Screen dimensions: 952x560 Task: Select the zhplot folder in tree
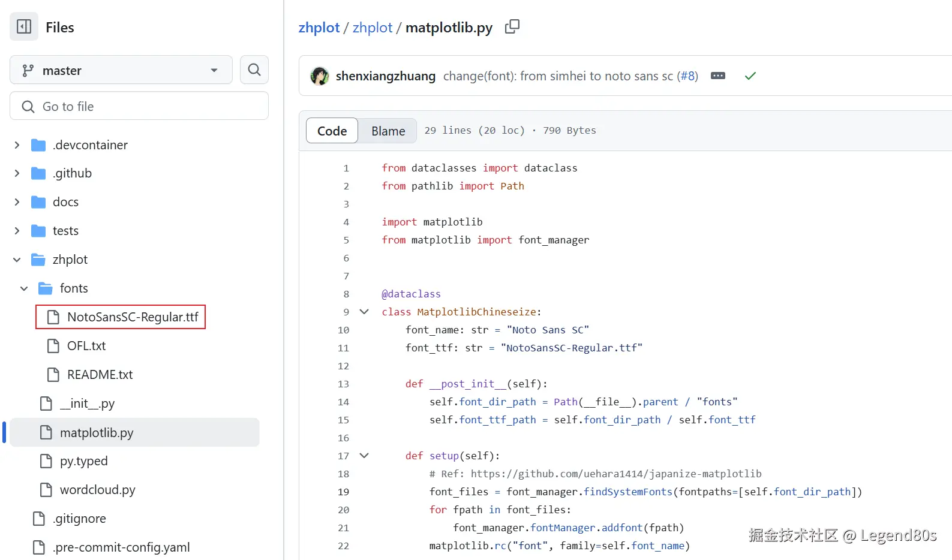coord(70,260)
